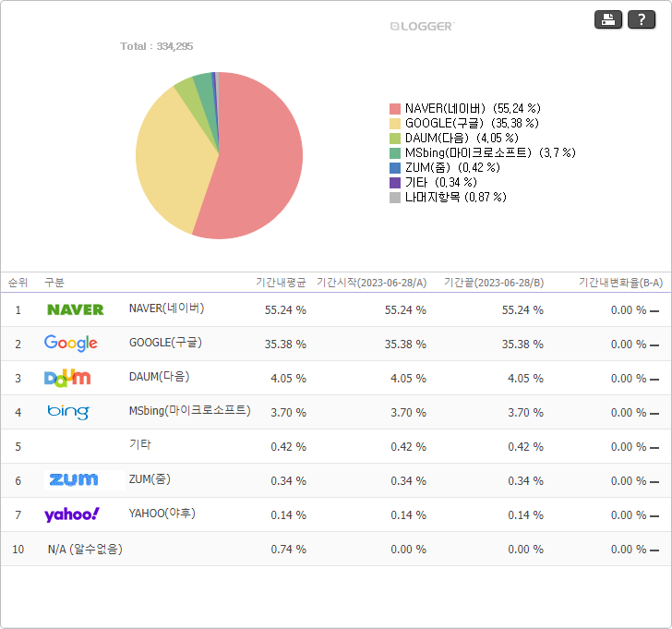Click the DAUM light green legend swatch
672x629 pixels.
(395, 138)
